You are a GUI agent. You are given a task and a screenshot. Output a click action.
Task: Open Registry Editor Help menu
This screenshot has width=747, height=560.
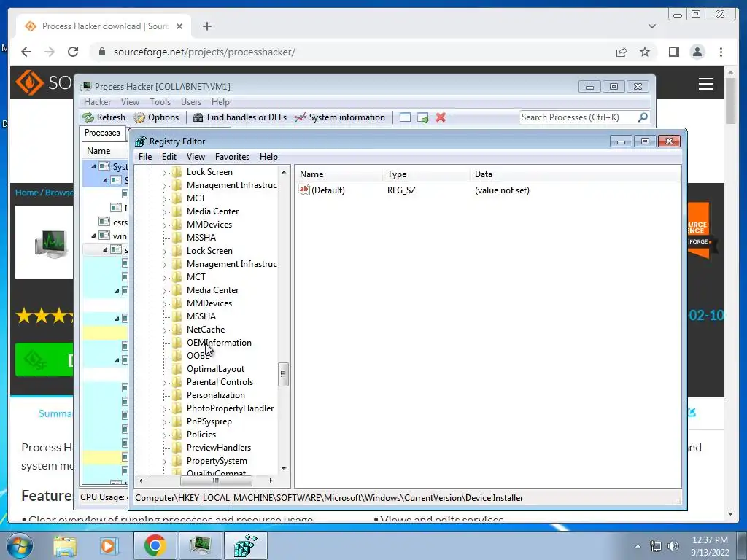pos(268,157)
